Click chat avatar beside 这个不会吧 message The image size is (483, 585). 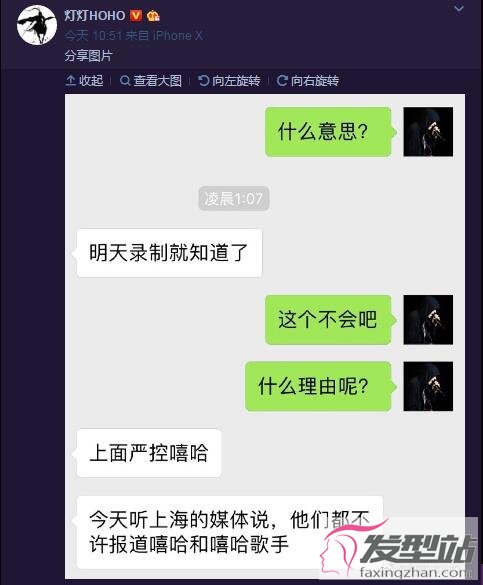click(428, 320)
